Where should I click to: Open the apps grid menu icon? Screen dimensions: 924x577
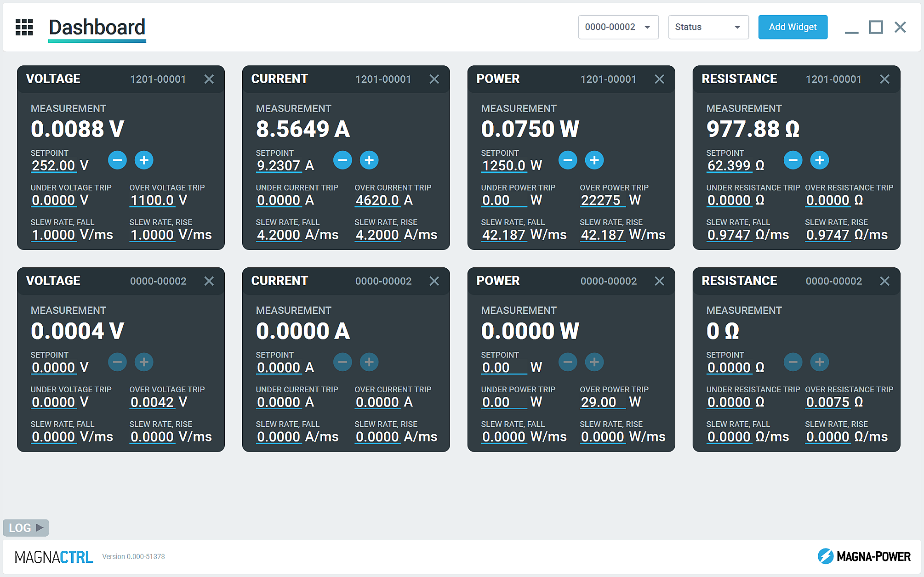click(x=24, y=27)
